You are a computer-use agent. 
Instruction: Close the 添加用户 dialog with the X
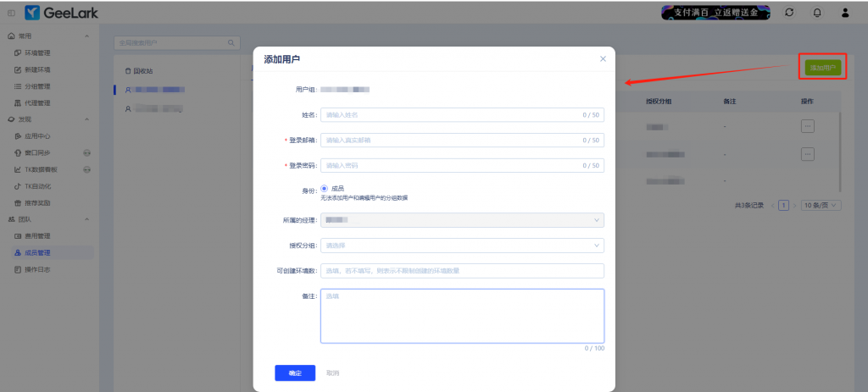(603, 58)
